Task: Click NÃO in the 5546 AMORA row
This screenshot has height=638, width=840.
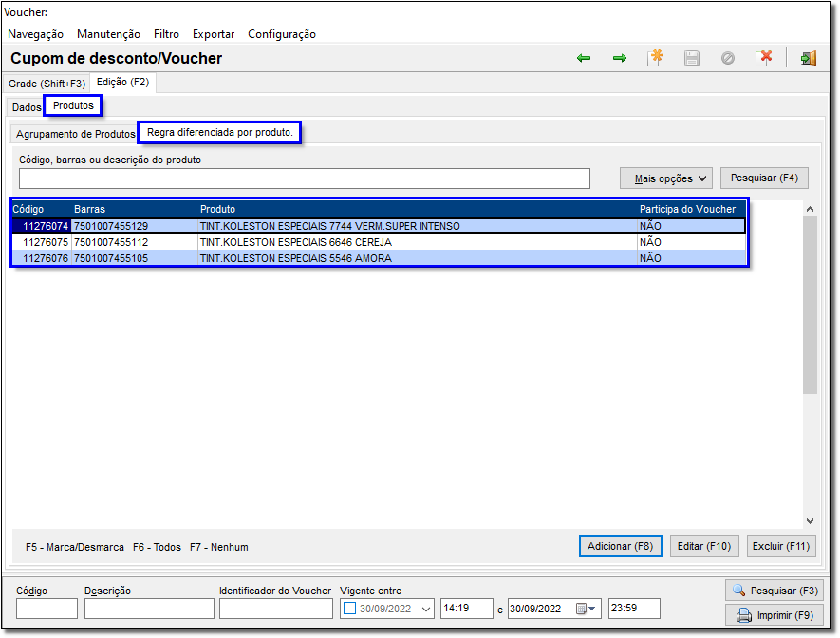Action: pyautogui.click(x=650, y=258)
